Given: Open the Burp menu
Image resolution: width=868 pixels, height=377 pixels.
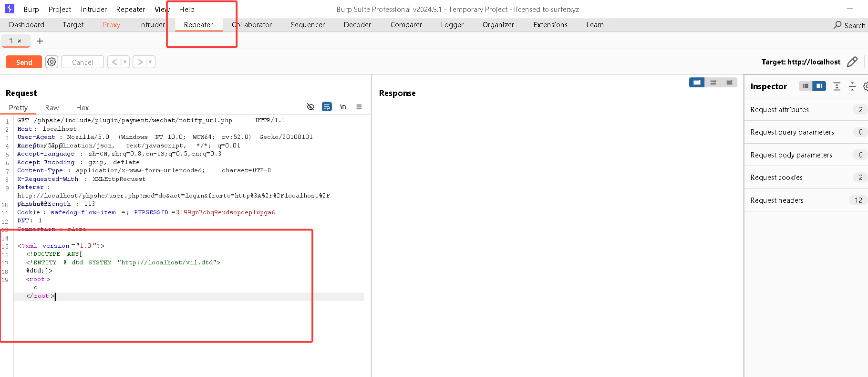Looking at the screenshot, I should coord(31,10).
